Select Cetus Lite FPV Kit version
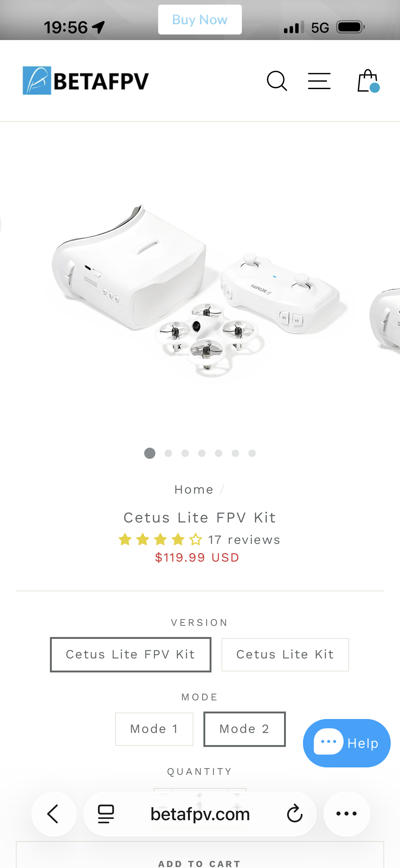Screen dimensions: 400x868 click(x=131, y=654)
